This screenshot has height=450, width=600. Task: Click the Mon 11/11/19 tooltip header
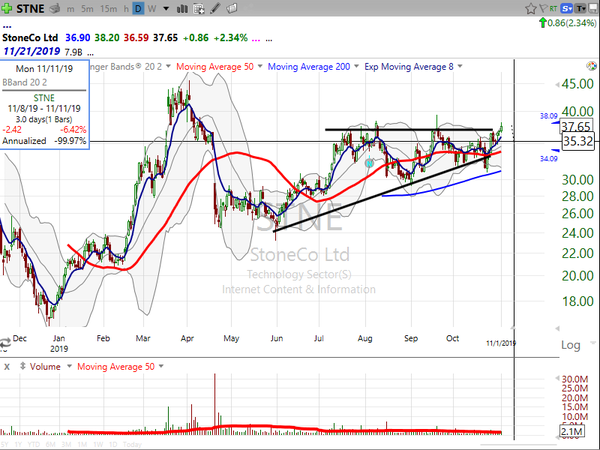point(44,69)
